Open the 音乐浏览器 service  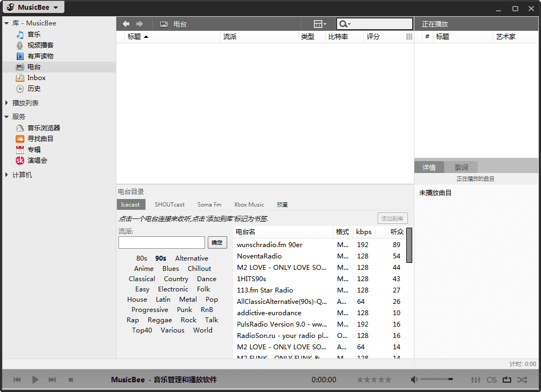(x=43, y=128)
